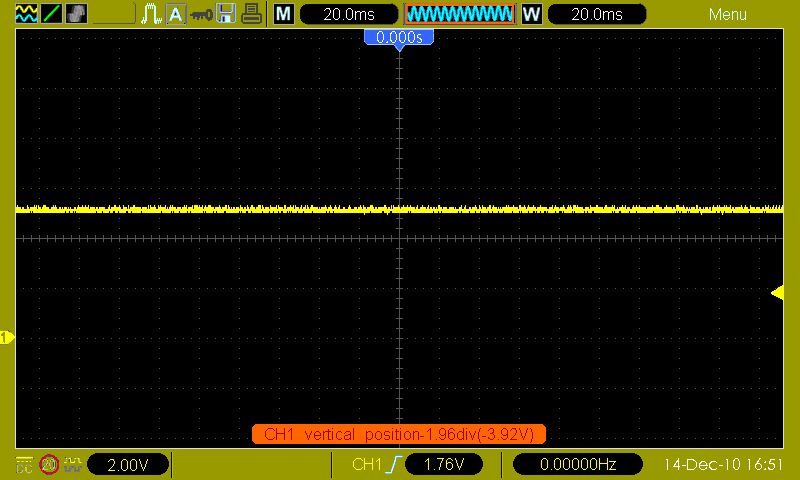Click the printer icon
The height and width of the screenshot is (480, 800).
pyautogui.click(x=253, y=14)
